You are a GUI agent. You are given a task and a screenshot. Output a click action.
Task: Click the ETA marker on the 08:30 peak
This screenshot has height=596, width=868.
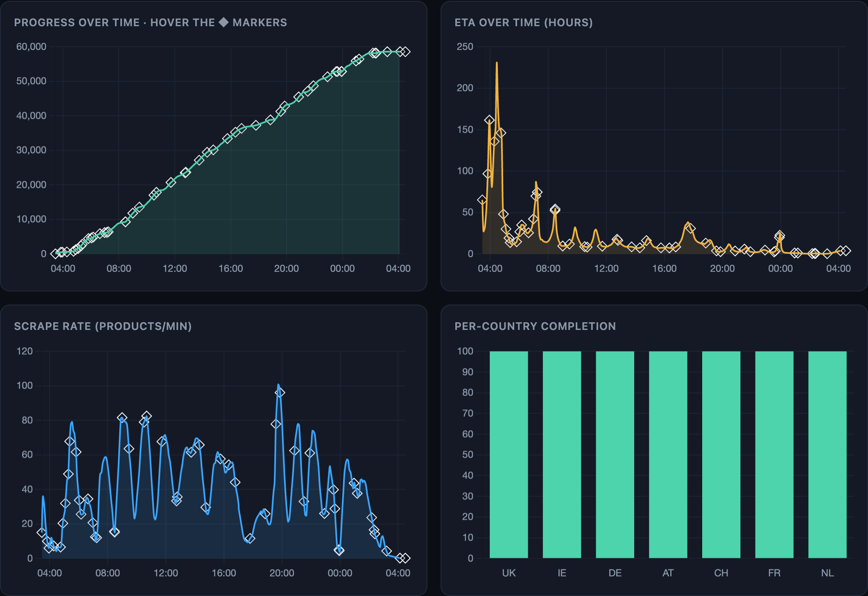click(x=555, y=209)
